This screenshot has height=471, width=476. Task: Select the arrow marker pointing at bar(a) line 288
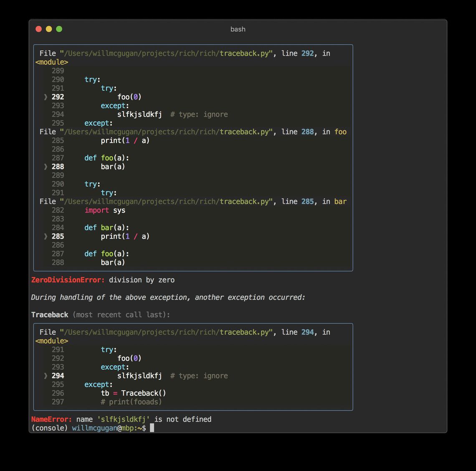[46, 167]
